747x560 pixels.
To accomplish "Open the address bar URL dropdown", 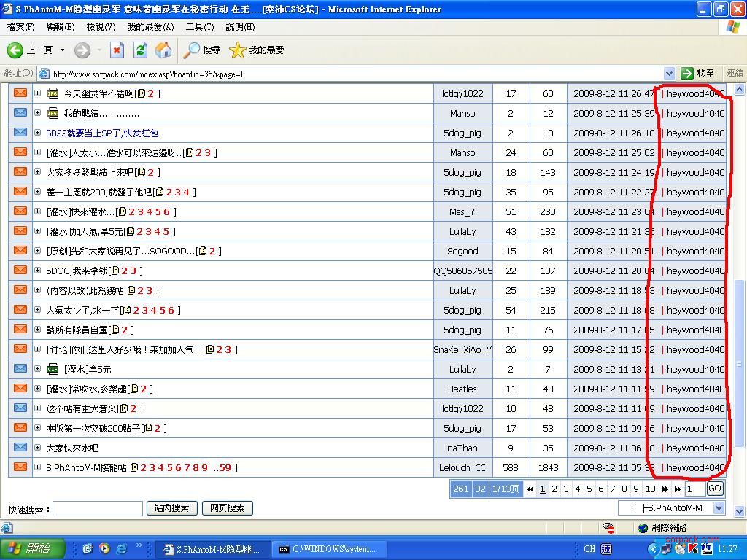I will click(x=669, y=74).
